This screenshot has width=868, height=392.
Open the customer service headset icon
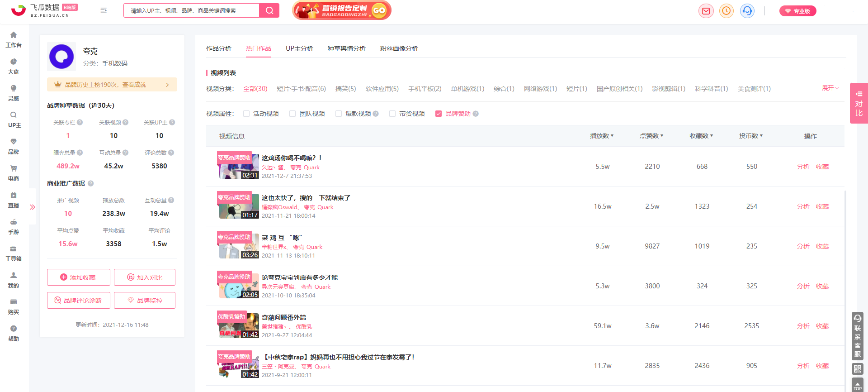747,11
